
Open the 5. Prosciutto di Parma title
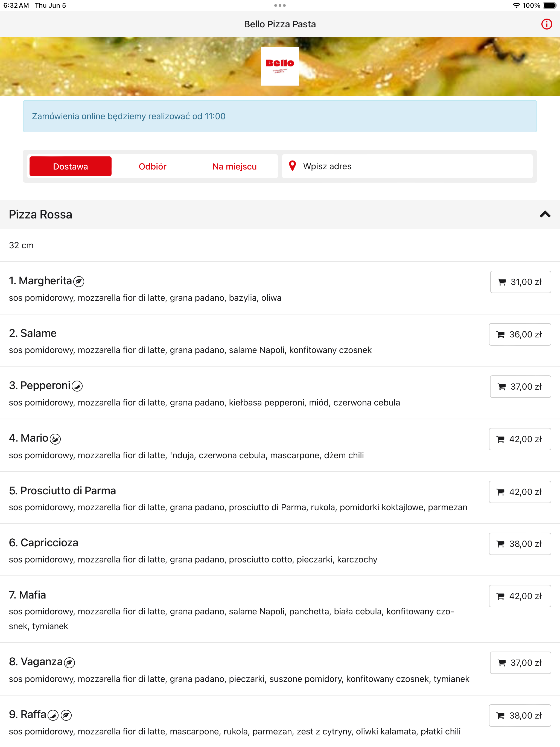click(x=63, y=490)
